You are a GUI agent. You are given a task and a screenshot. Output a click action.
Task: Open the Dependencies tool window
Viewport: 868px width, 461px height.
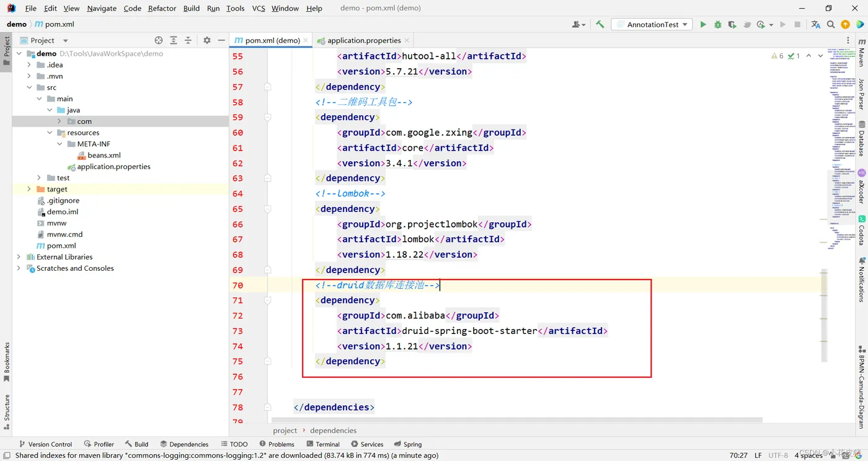pos(184,444)
